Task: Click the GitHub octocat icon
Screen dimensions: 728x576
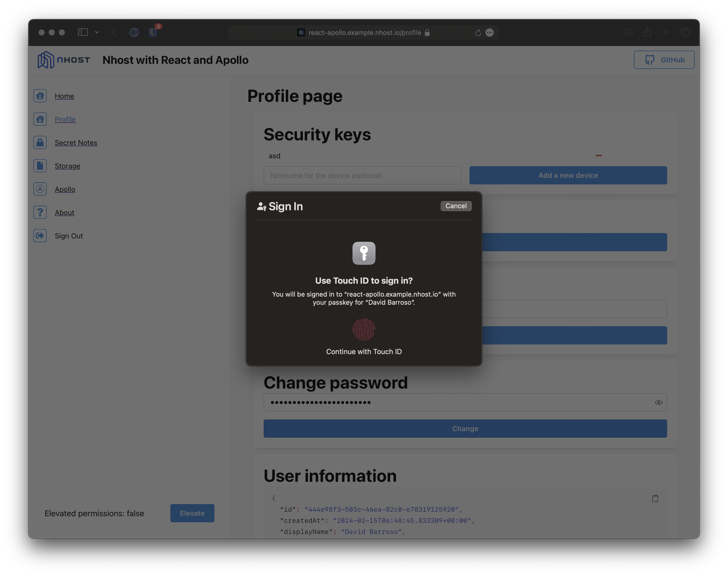Action: point(649,60)
